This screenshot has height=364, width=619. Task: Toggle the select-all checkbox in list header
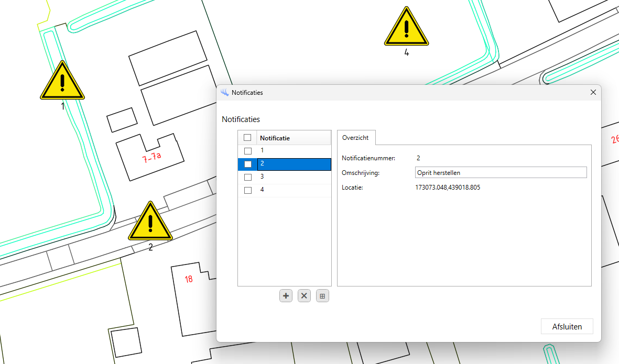click(x=247, y=138)
